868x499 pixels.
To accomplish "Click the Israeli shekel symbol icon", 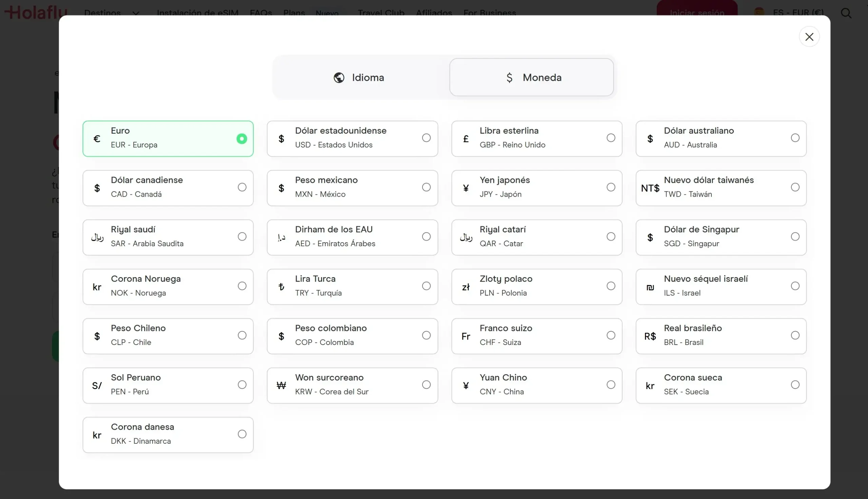I will (650, 287).
